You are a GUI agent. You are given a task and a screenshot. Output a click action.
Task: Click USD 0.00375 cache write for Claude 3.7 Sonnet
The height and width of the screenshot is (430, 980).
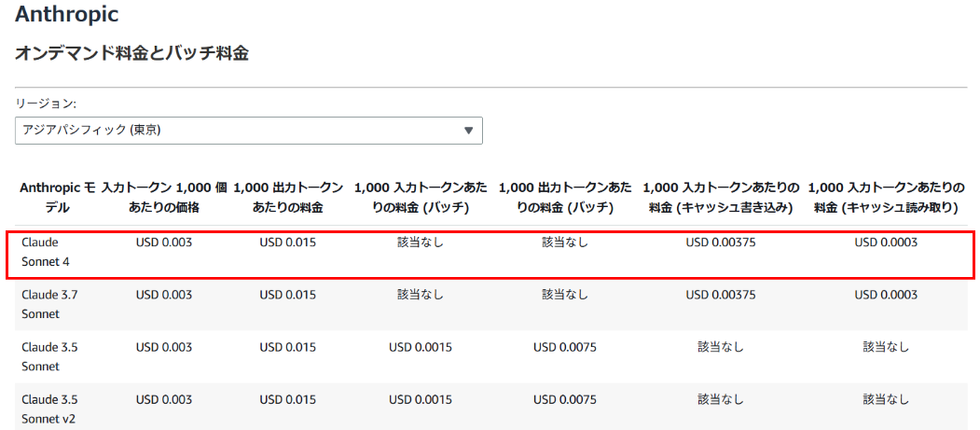tap(721, 295)
